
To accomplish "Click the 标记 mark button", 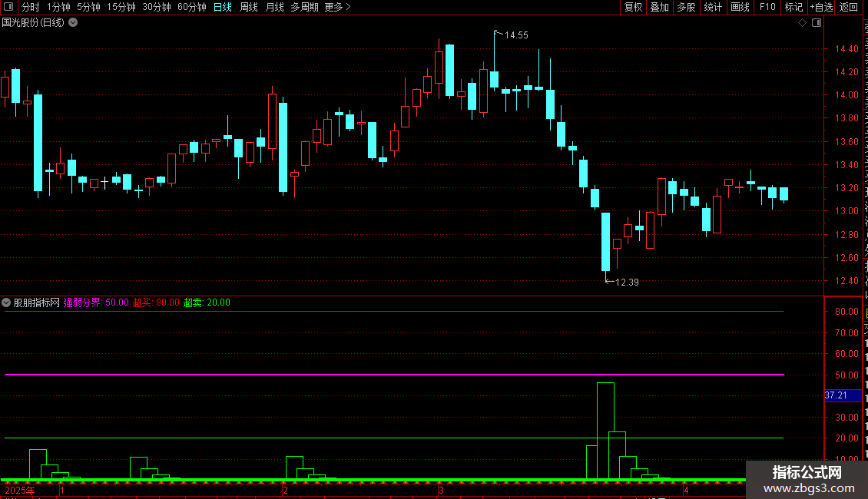I will tap(793, 7).
